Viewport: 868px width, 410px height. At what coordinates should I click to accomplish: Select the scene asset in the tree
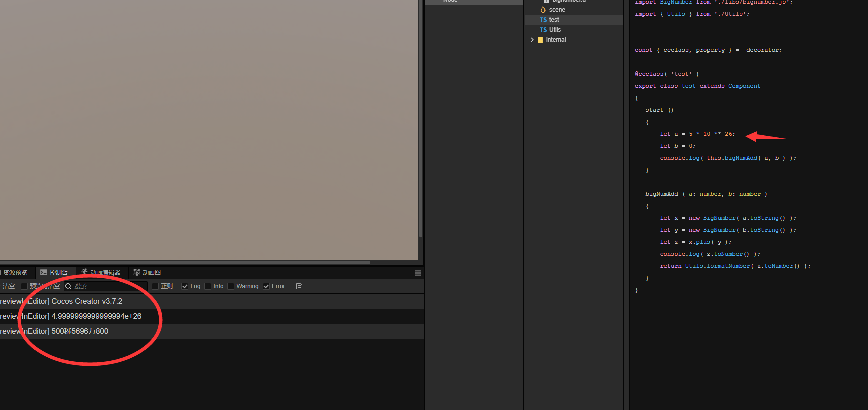coord(574,10)
